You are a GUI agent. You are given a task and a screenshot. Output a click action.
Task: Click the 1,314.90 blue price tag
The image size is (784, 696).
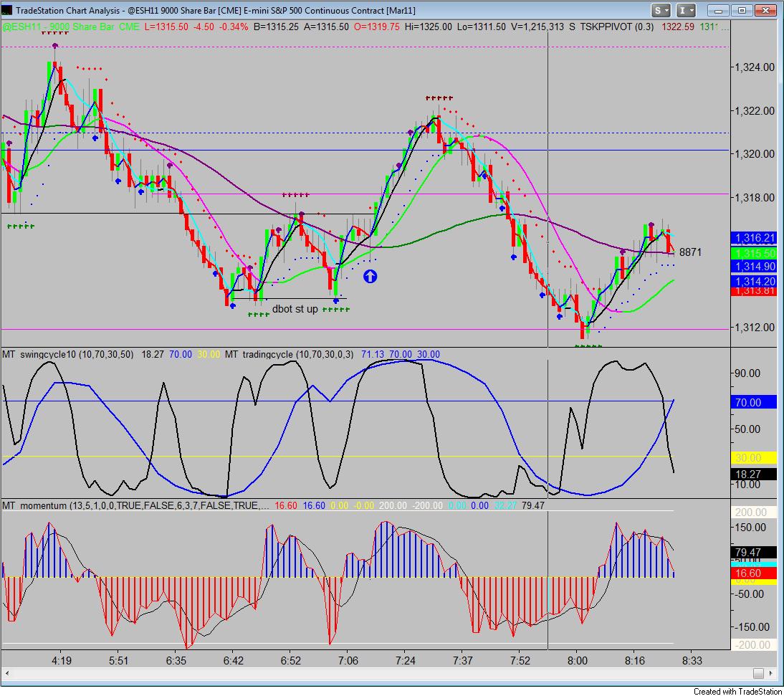tap(754, 267)
